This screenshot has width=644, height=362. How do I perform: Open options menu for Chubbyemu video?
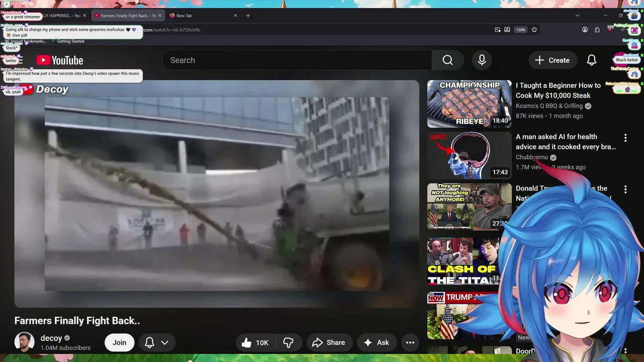pyautogui.click(x=625, y=138)
